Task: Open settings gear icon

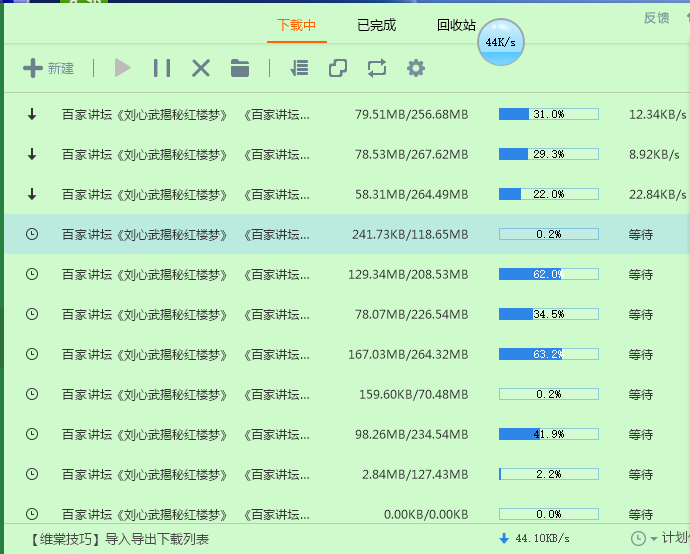Action: (416, 68)
